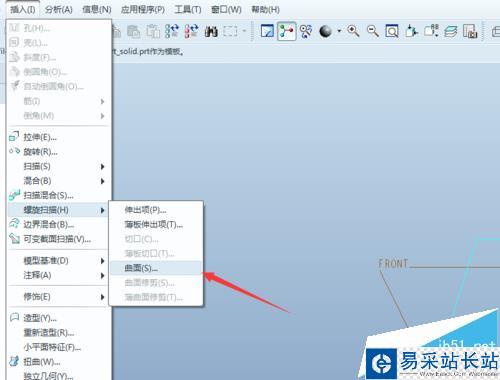Click the disabled 薄曲面修剪(T)... submenu item
This screenshot has height=380, width=500.
(156, 297)
